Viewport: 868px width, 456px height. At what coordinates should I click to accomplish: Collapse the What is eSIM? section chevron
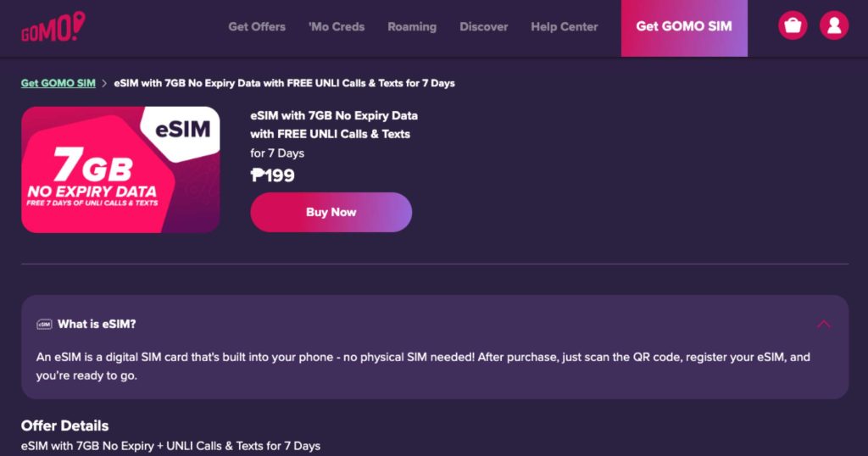tap(824, 325)
